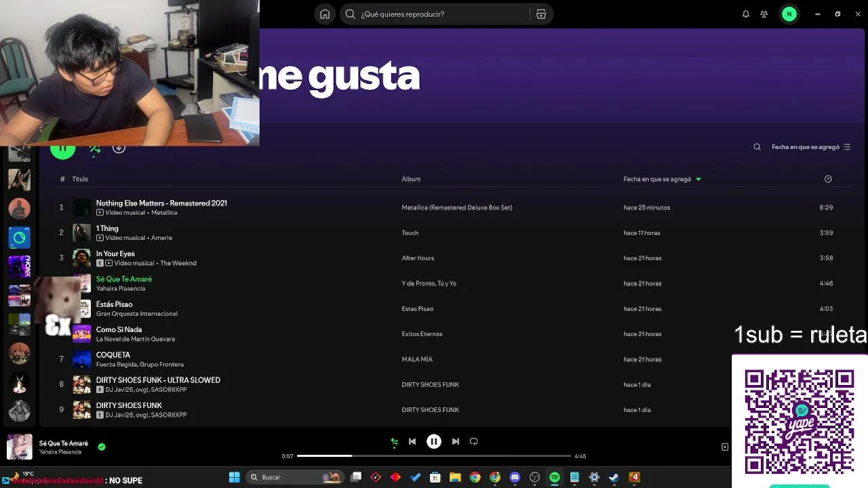Open the PHONK playlist in the library sidebar

[19, 266]
